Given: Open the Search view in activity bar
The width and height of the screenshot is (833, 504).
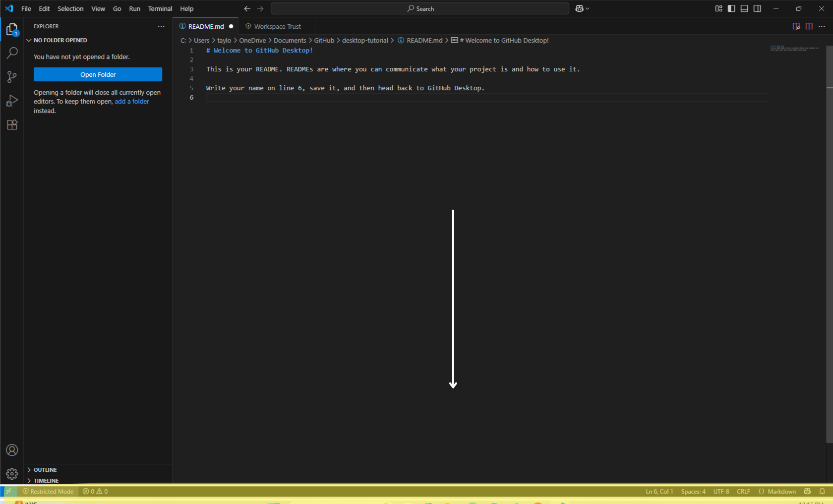Looking at the screenshot, I should [x=12, y=53].
